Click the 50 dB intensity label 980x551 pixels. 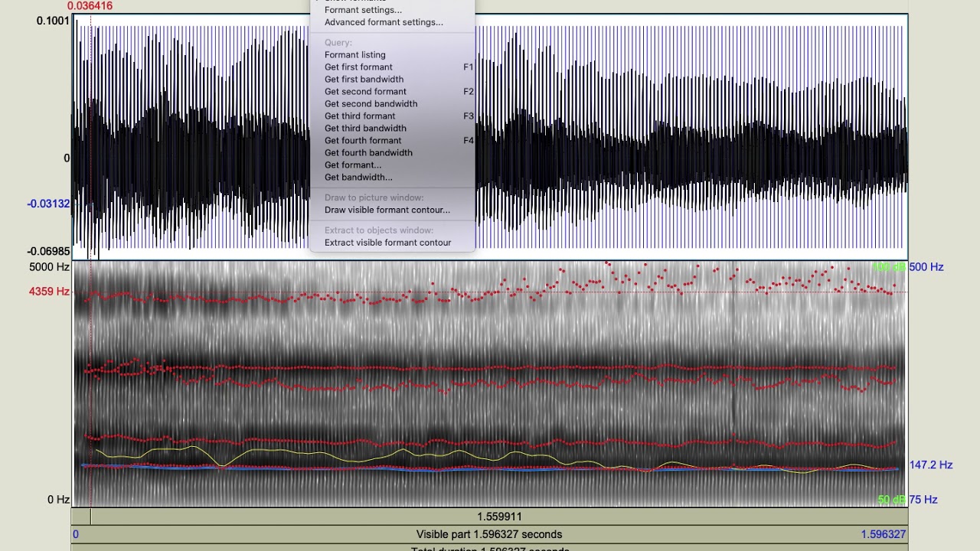(x=892, y=500)
